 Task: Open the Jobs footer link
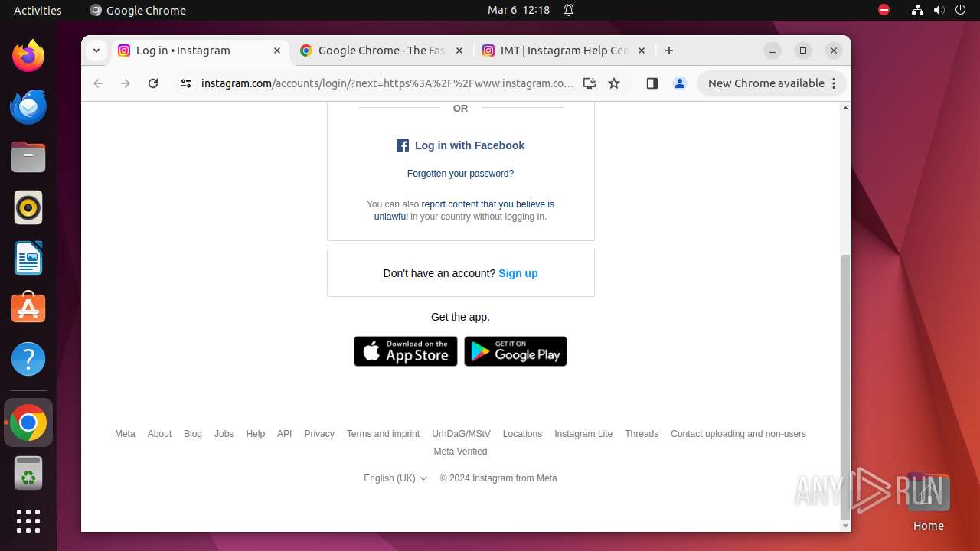(224, 434)
